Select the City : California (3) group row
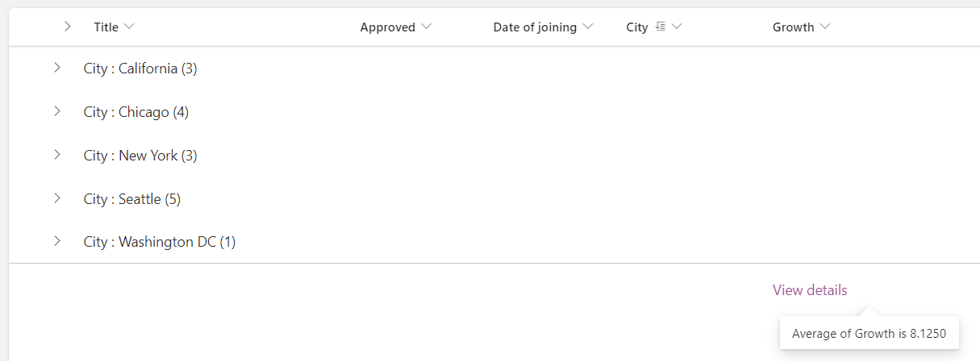Screen dimensions: 980x362 (140, 69)
